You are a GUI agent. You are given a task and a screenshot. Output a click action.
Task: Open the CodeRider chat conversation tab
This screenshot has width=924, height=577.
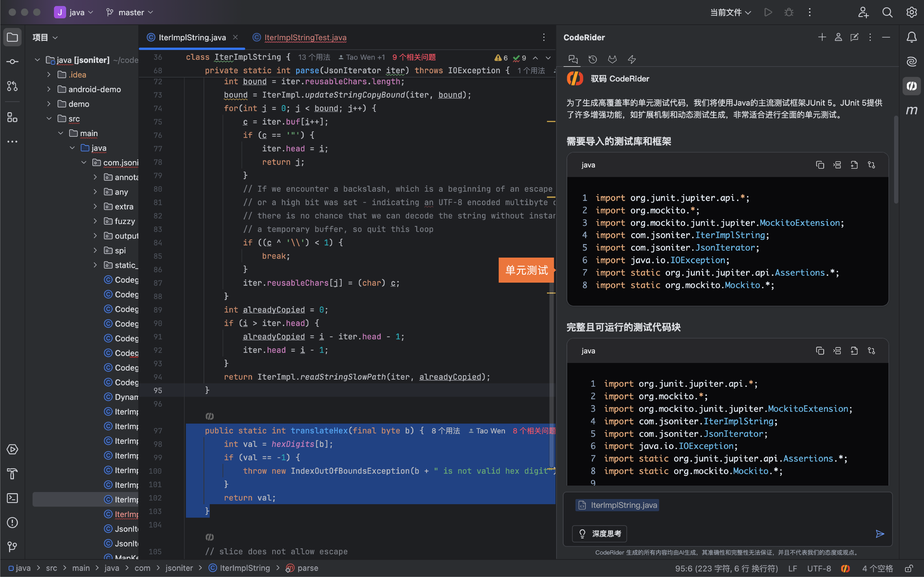[x=573, y=59]
